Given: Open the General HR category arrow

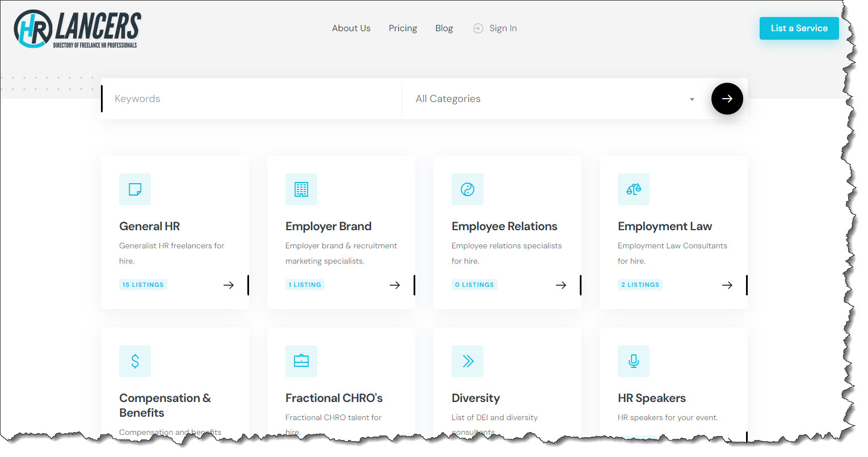Looking at the screenshot, I should [229, 285].
